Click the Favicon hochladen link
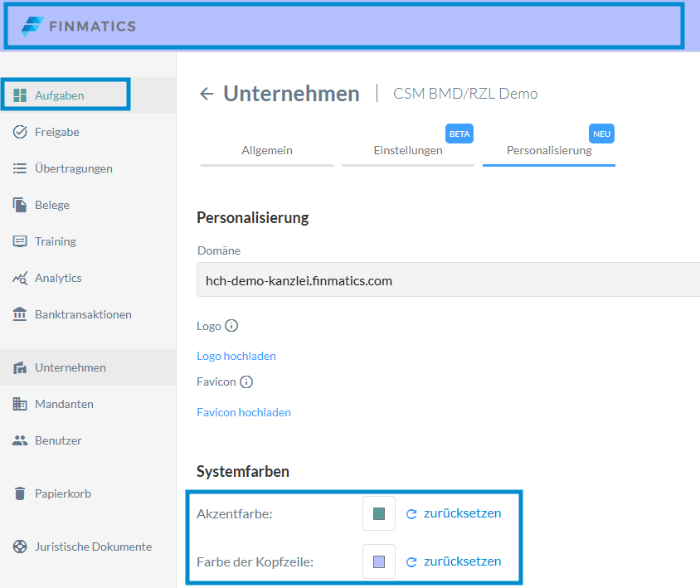 243,411
